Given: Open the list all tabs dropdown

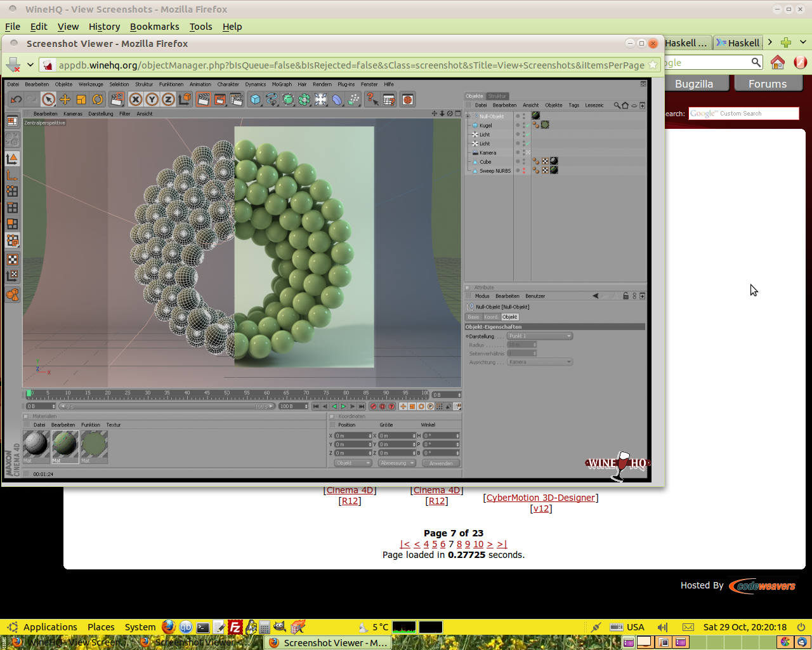Looking at the screenshot, I should pyautogui.click(x=802, y=43).
